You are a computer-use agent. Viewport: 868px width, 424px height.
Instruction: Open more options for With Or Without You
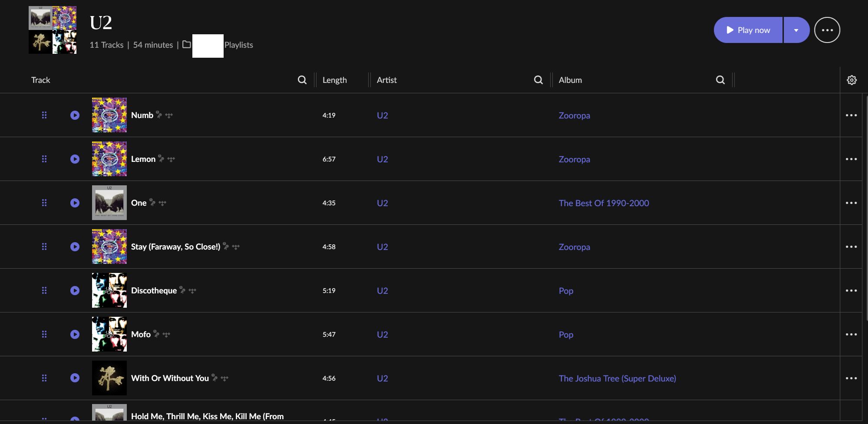point(851,378)
